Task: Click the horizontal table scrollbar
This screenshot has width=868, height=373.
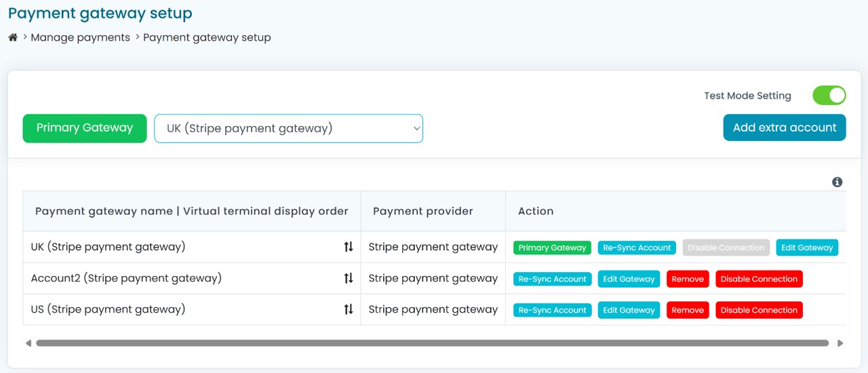Action: pyautogui.click(x=433, y=343)
